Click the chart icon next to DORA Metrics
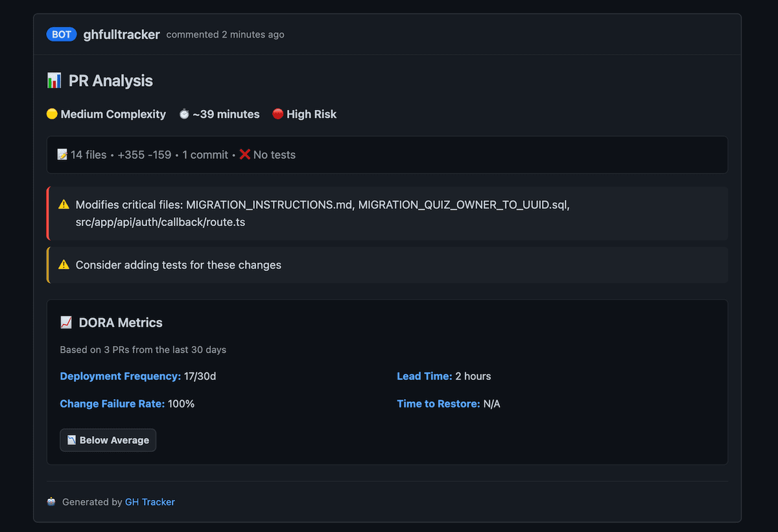The height and width of the screenshot is (532, 778). (x=67, y=321)
